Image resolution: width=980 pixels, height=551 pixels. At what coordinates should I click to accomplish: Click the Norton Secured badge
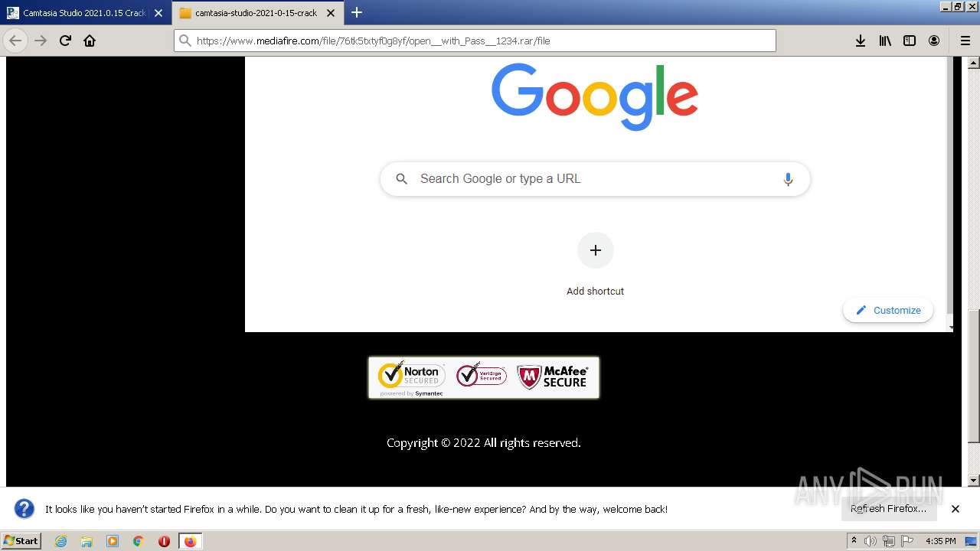point(411,378)
